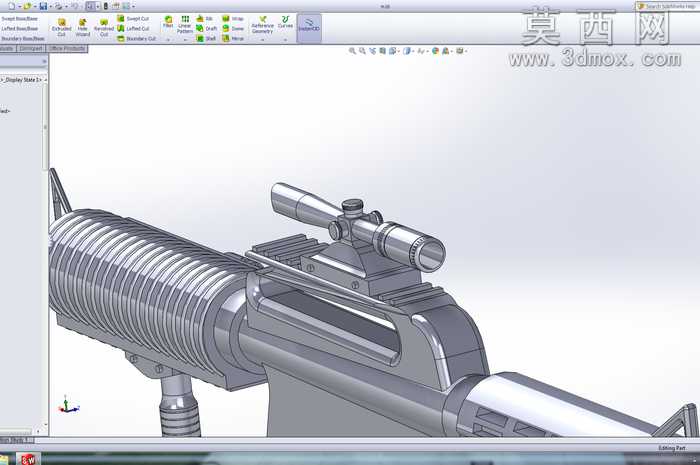The height and width of the screenshot is (465, 700).
Task: Expand the Open file dropdown arrow
Action: point(35,7)
